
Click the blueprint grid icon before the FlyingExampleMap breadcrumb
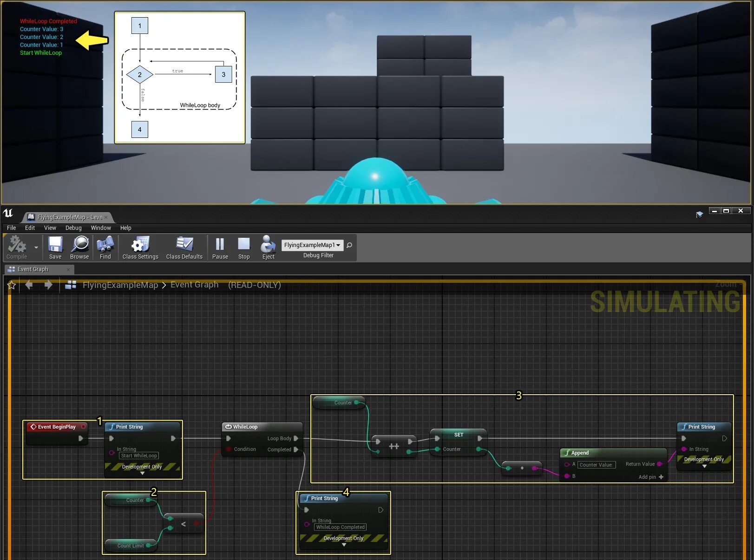[71, 285]
